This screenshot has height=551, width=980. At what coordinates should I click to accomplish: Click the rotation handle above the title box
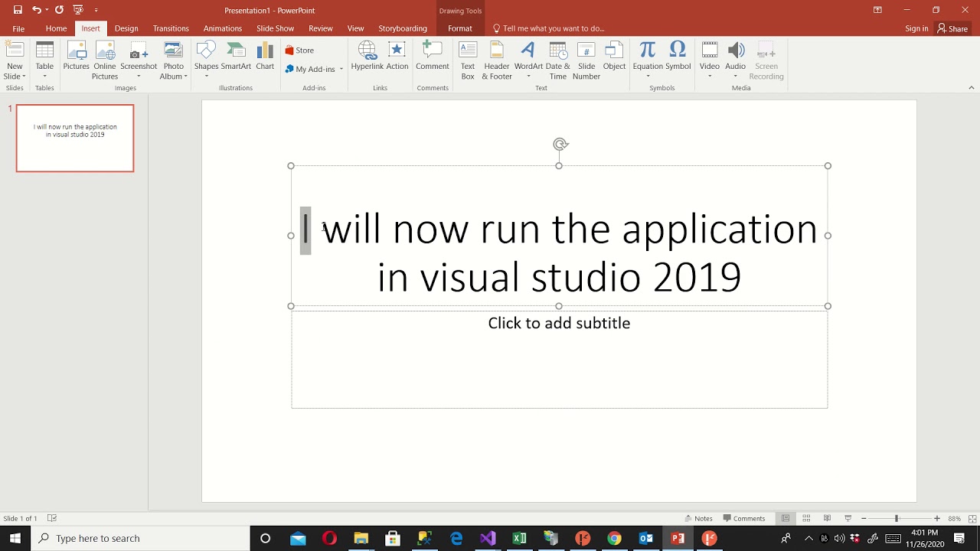(560, 144)
